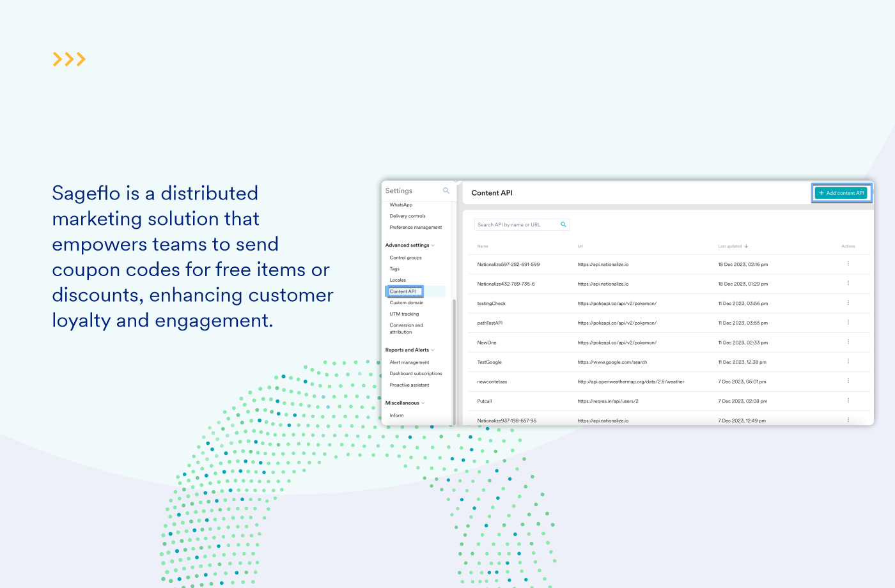Open Dashboard subscriptions in sidebar
Viewport: 895px width, 588px height.
[416, 374]
